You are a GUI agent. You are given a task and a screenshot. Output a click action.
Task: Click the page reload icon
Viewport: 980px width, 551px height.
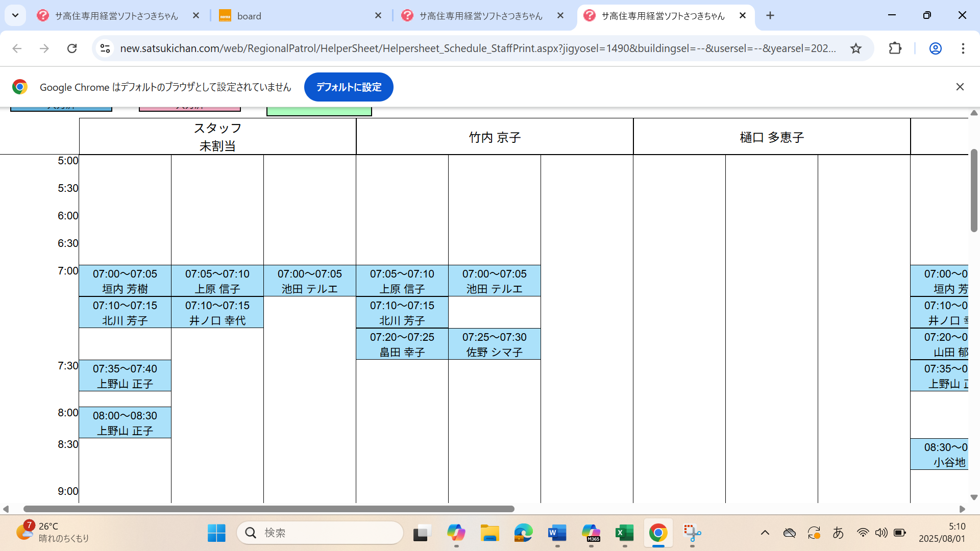pos(72,48)
